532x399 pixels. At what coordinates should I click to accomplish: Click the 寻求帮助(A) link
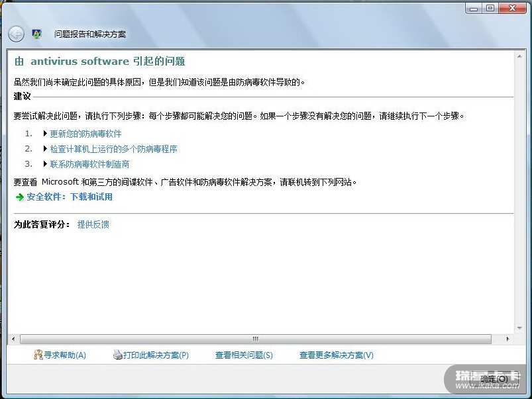click(65, 355)
